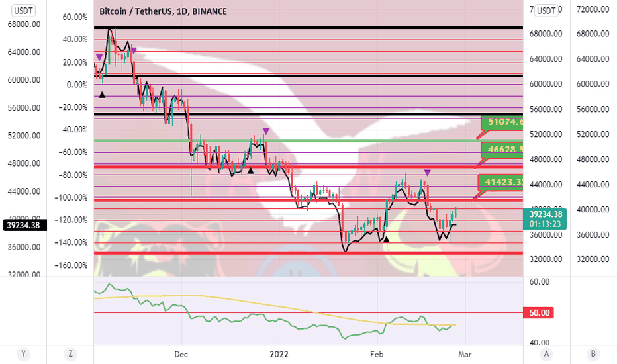Click 68000.00 on the far-left price axis
The height and width of the screenshot is (364, 617).
(x=24, y=24)
